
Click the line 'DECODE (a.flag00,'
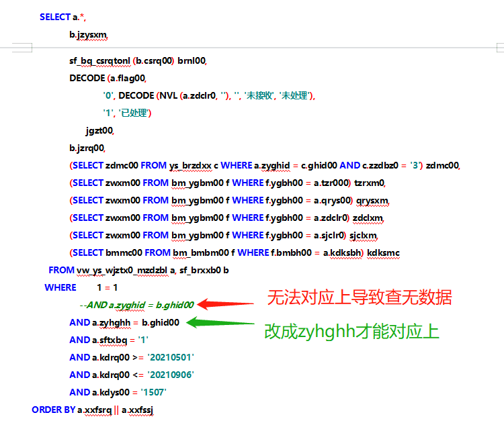(108, 78)
